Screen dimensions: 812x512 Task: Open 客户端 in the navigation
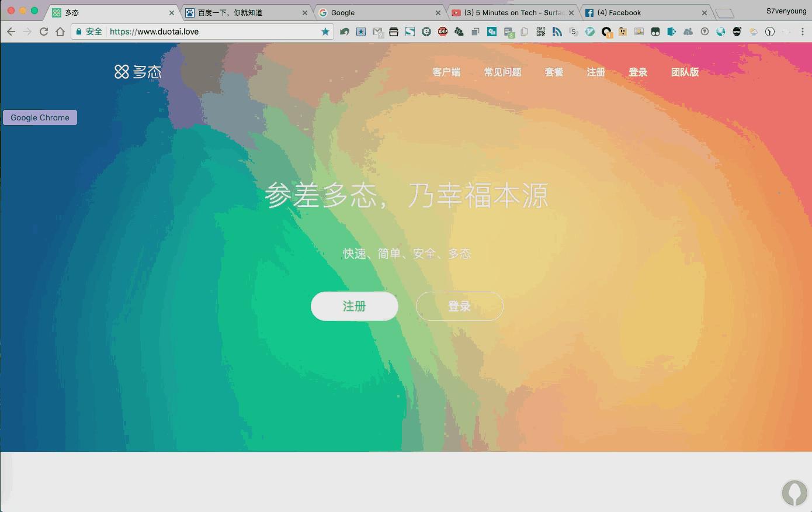click(446, 72)
